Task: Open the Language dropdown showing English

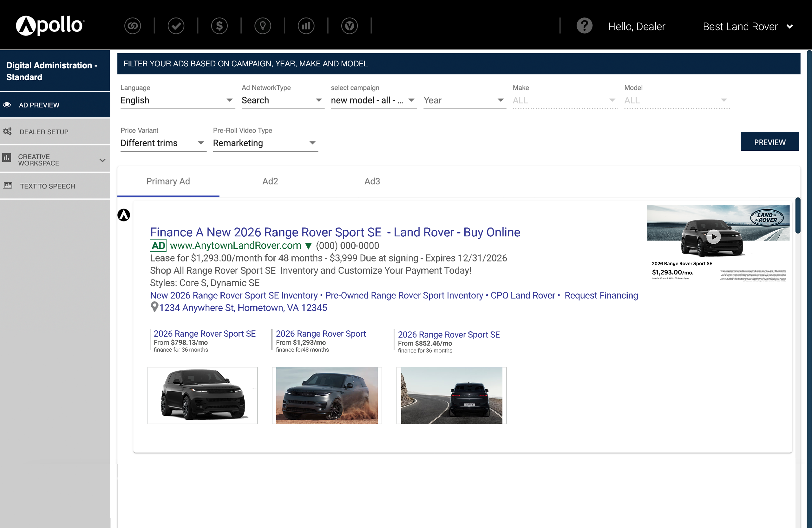Action: tap(177, 100)
